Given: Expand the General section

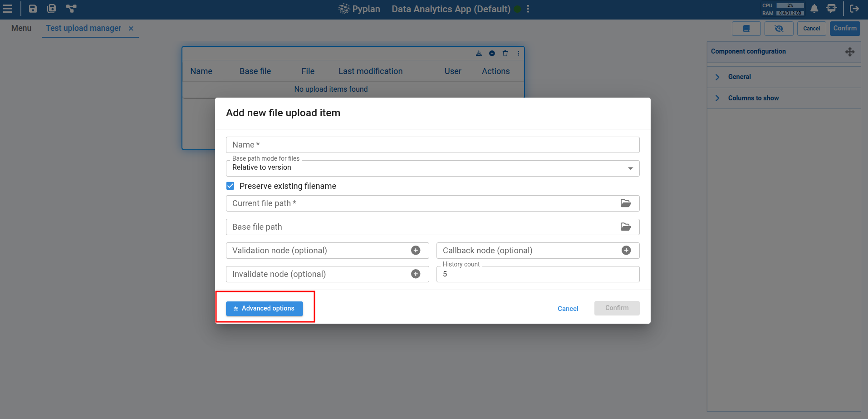Looking at the screenshot, I should pyautogui.click(x=739, y=77).
